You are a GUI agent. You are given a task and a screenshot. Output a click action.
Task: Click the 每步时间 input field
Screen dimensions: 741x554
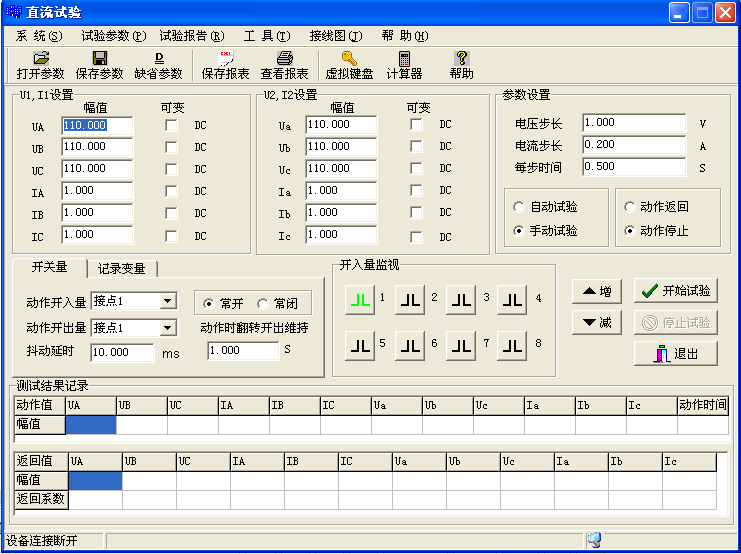634,167
